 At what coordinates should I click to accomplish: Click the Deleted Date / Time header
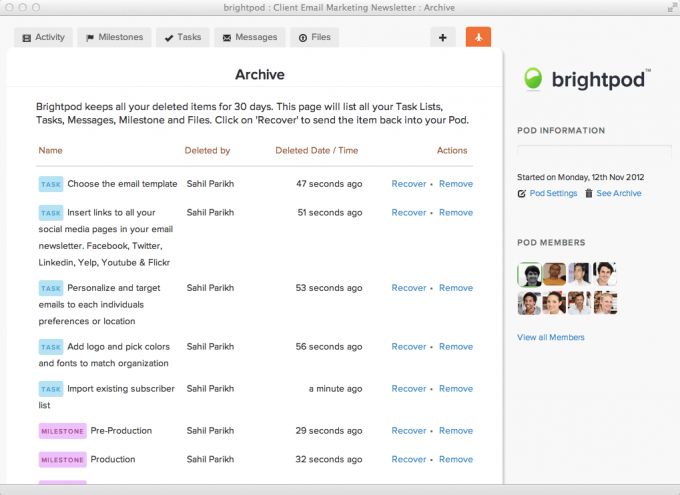317,151
